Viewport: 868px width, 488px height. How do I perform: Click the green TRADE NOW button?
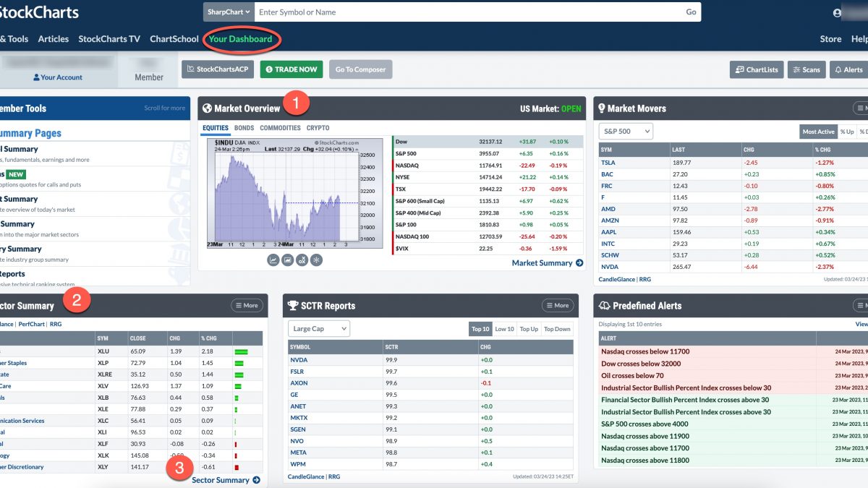(x=292, y=69)
